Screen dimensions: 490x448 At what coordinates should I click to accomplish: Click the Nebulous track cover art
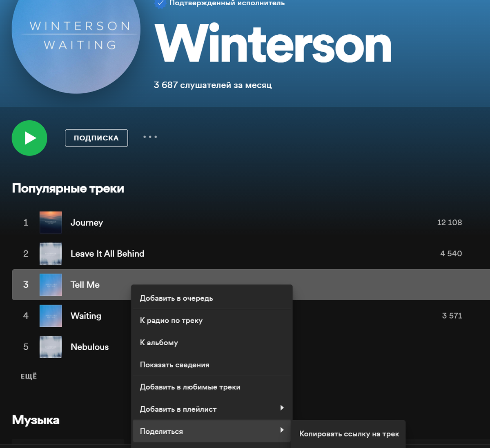click(x=51, y=347)
